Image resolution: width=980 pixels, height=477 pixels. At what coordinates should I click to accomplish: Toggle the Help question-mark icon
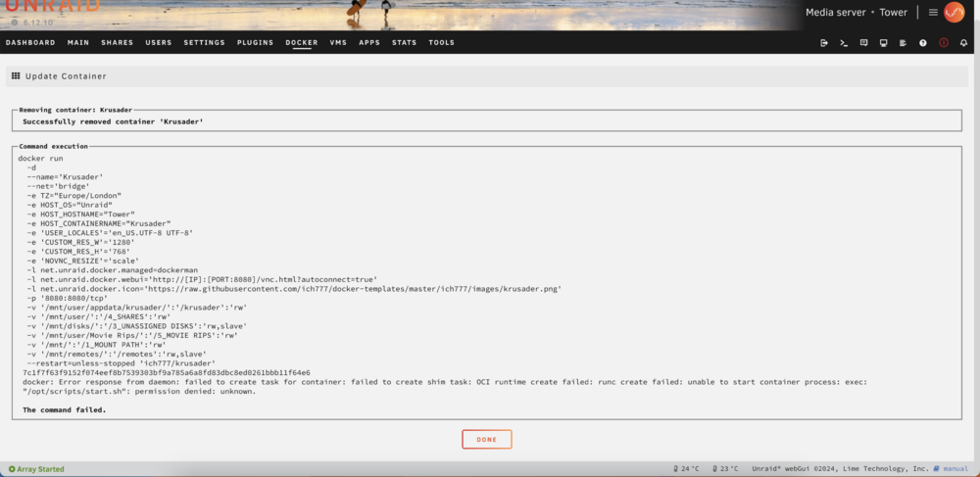(923, 43)
